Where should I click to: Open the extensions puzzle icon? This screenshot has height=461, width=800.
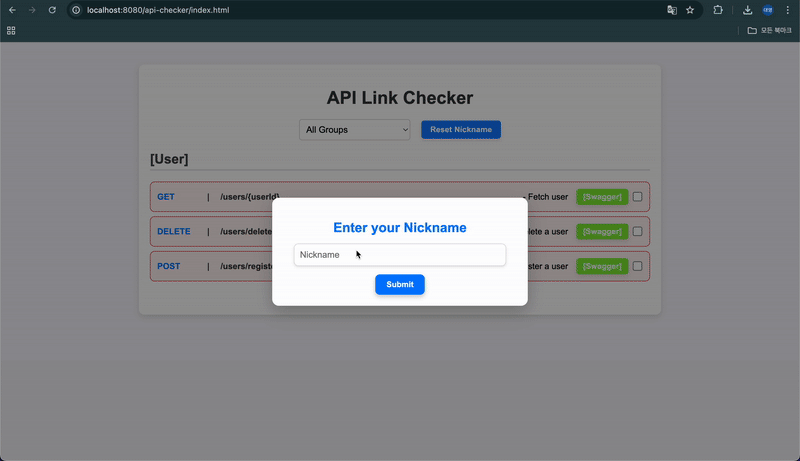coord(718,10)
